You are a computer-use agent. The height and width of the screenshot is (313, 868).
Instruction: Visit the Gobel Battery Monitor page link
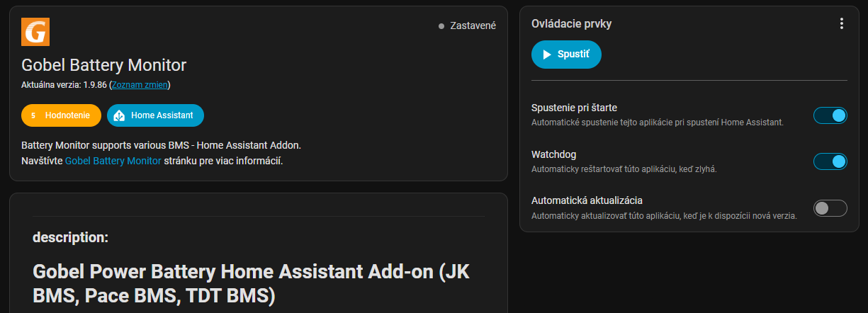[x=113, y=161]
